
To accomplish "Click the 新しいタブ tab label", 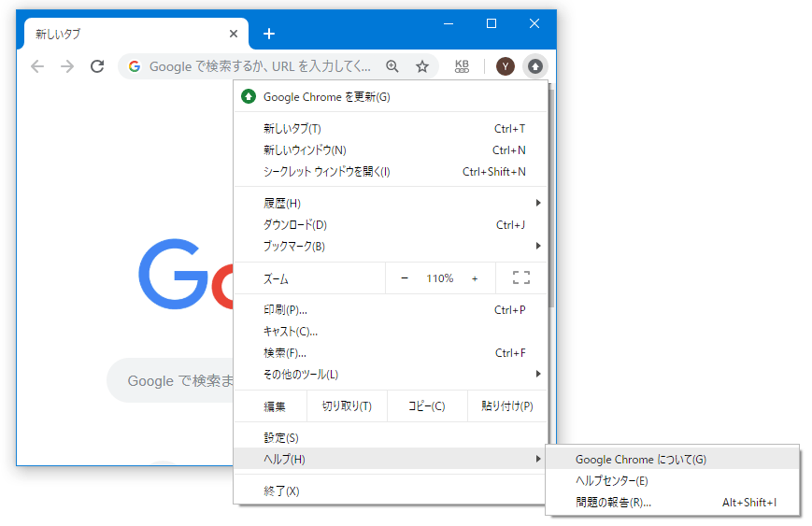I will click(x=58, y=35).
